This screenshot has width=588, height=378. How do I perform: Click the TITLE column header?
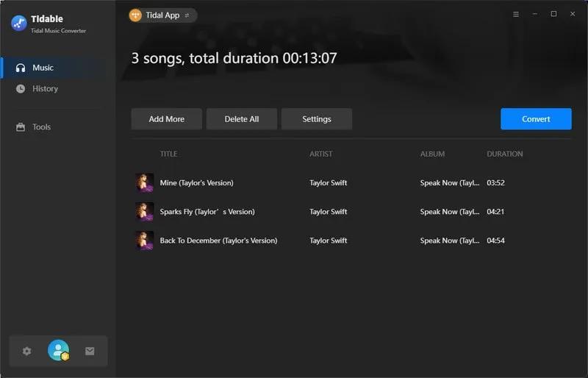(x=168, y=154)
